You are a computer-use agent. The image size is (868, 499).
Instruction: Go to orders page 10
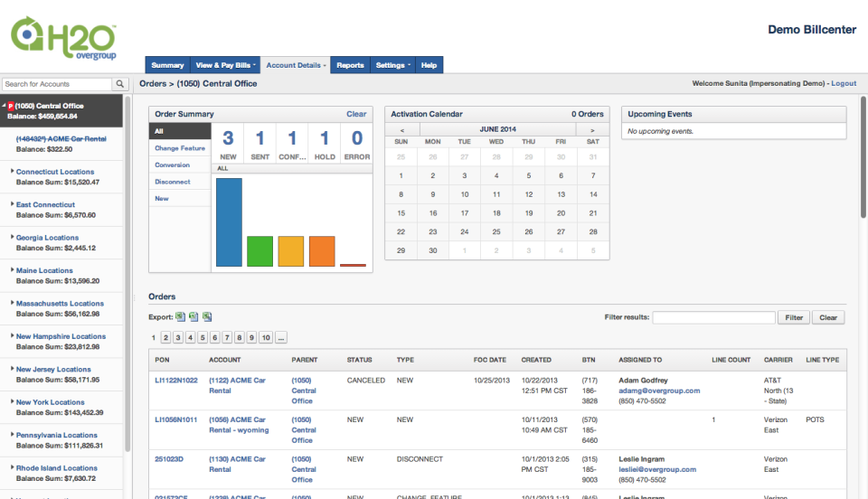point(266,337)
